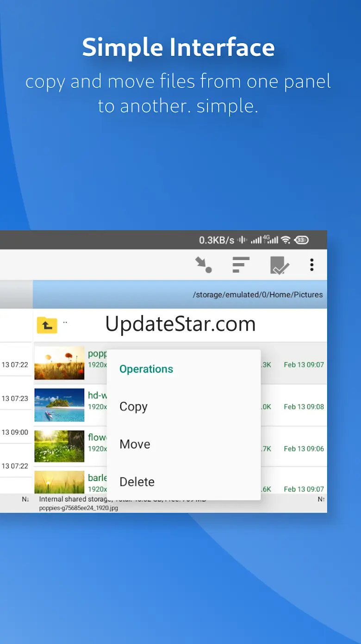
Task: Choose Copy in Operations menu
Action: (x=133, y=407)
